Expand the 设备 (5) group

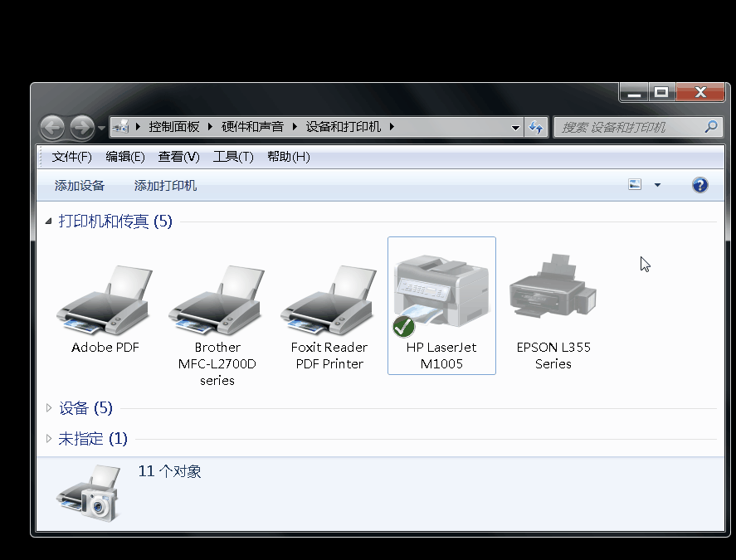[x=49, y=408]
